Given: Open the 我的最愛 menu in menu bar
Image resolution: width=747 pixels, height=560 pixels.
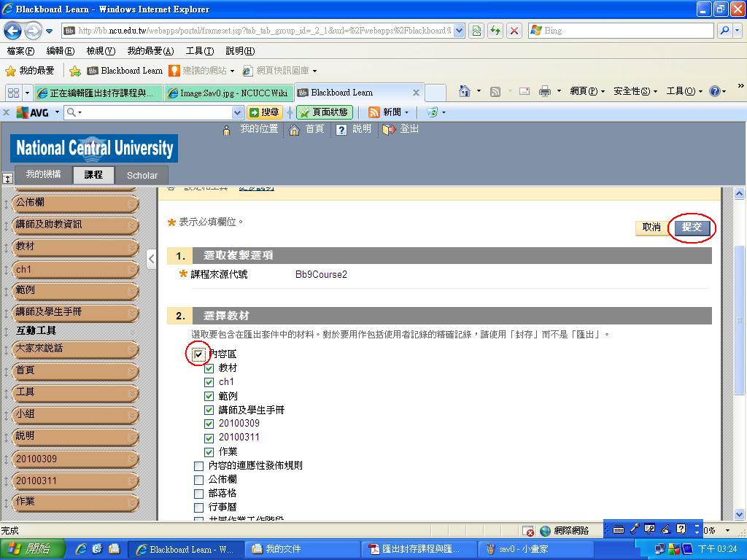Looking at the screenshot, I should pyautogui.click(x=150, y=51).
